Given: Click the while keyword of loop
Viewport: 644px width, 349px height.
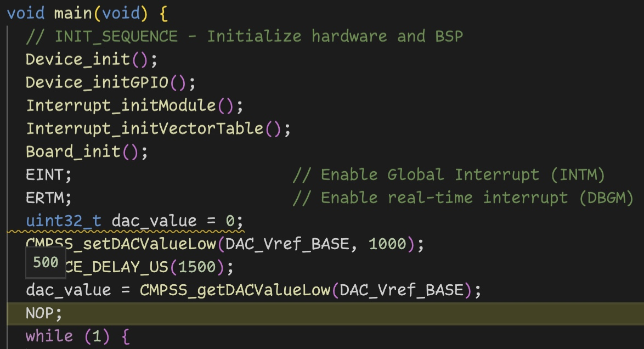Looking at the screenshot, I should pos(49,336).
